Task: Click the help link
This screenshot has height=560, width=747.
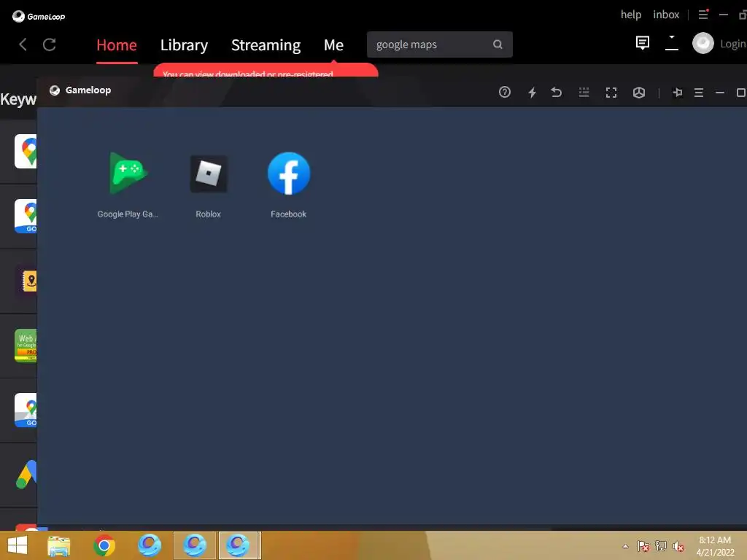Action: pos(631,15)
